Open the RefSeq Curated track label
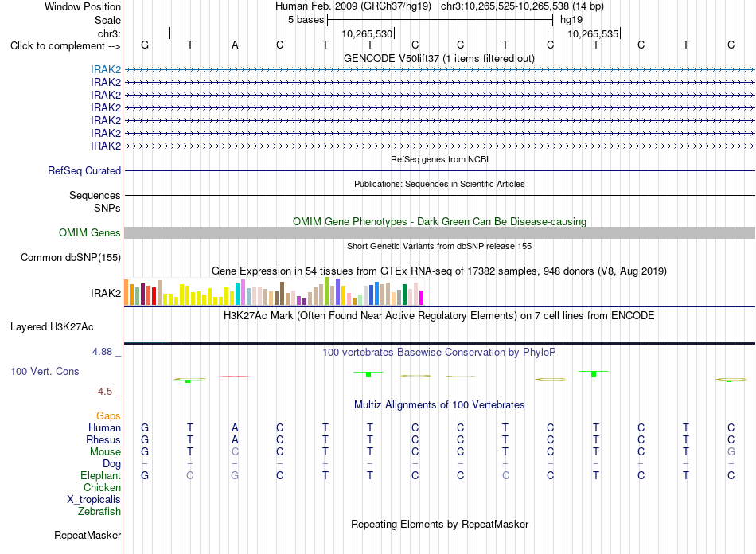The height and width of the screenshot is (554, 756). [84, 170]
